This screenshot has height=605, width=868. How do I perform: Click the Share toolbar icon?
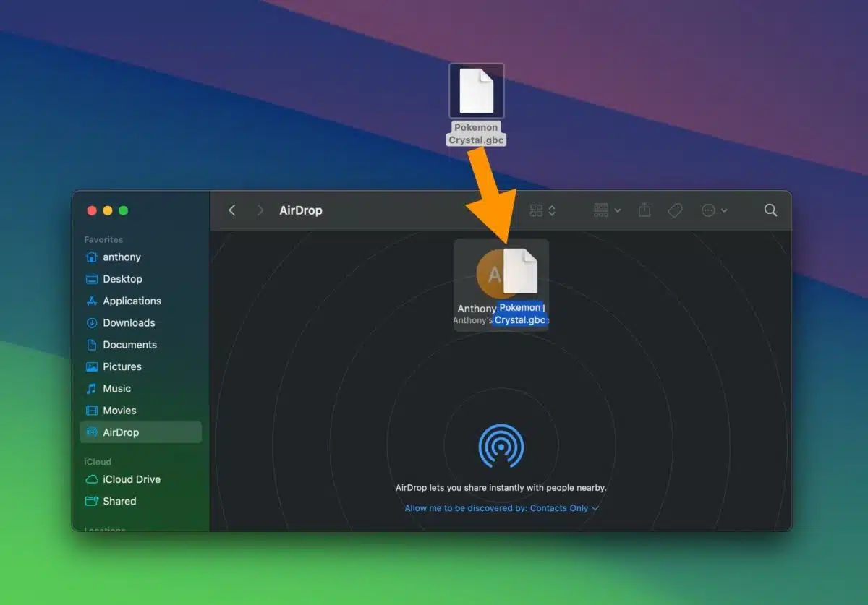[x=644, y=210]
